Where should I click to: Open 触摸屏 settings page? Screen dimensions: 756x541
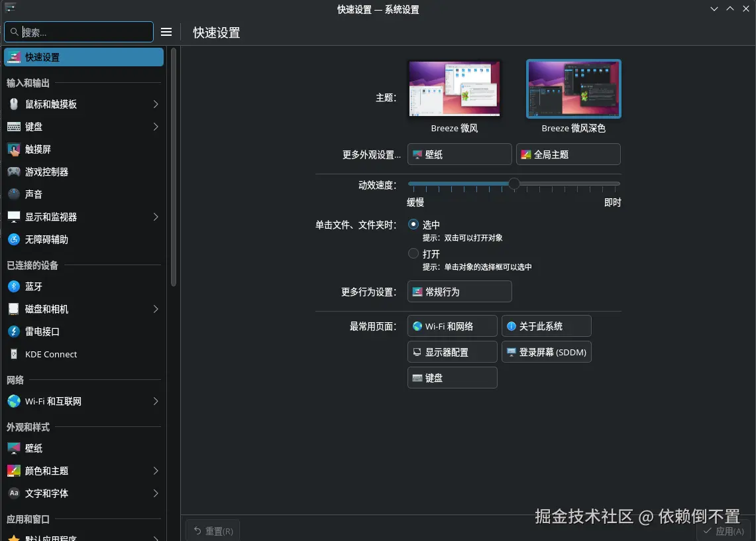click(x=84, y=150)
